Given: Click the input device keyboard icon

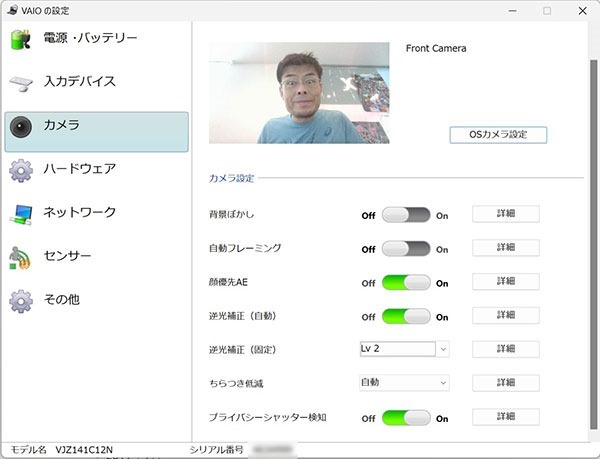Looking at the screenshot, I should 21,82.
